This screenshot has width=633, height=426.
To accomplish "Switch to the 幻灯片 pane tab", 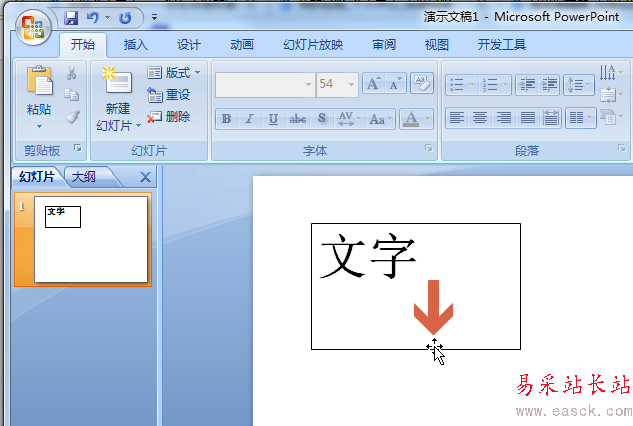I will [x=37, y=176].
